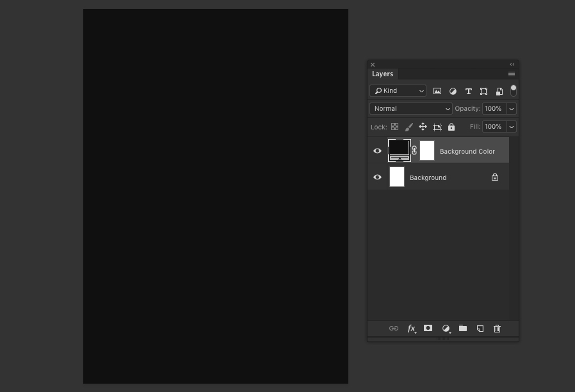
Task: Select the Background layer thumbnail
Action: [397, 177]
